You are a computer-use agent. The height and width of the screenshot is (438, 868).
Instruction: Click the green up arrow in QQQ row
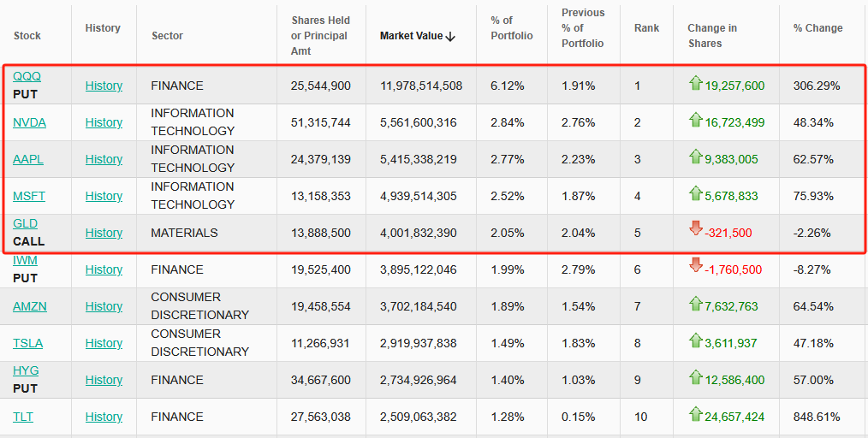(695, 84)
